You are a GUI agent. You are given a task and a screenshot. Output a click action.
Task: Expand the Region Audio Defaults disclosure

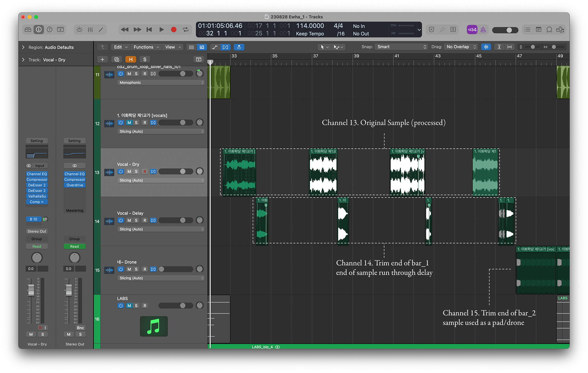pos(23,47)
